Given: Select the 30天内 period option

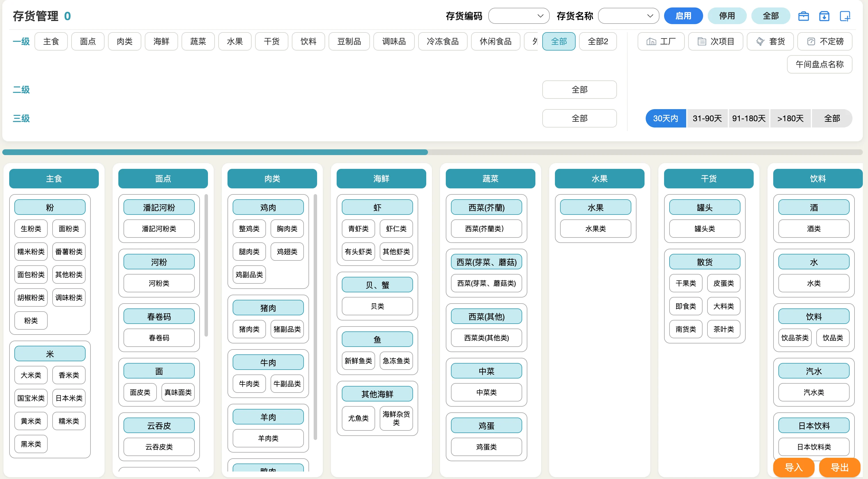Looking at the screenshot, I should click(666, 118).
